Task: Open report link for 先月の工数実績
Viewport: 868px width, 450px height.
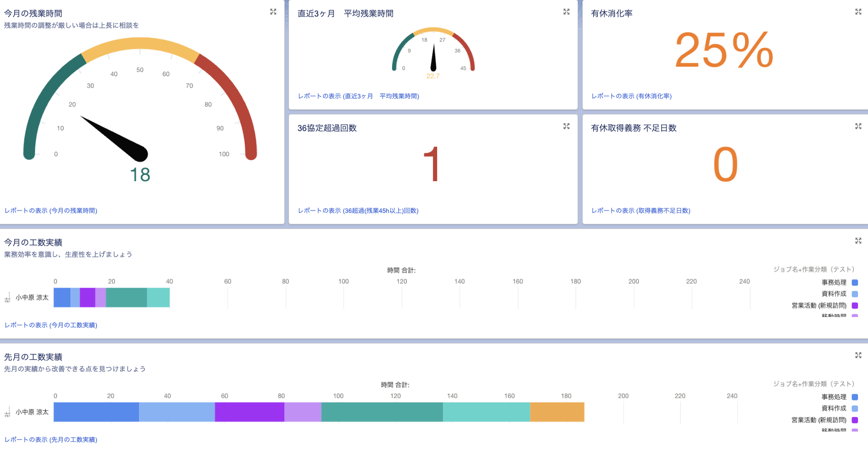Action: [x=51, y=440]
